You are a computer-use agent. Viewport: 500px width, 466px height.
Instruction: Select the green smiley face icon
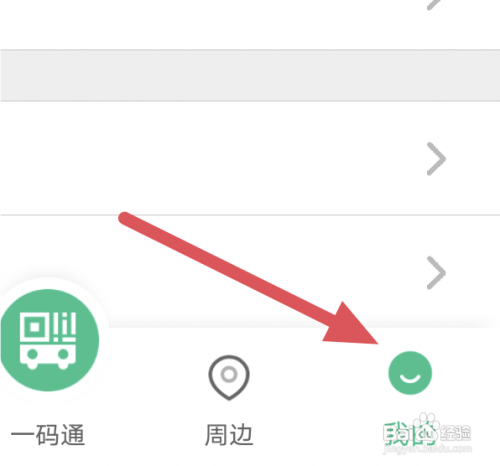410,373
